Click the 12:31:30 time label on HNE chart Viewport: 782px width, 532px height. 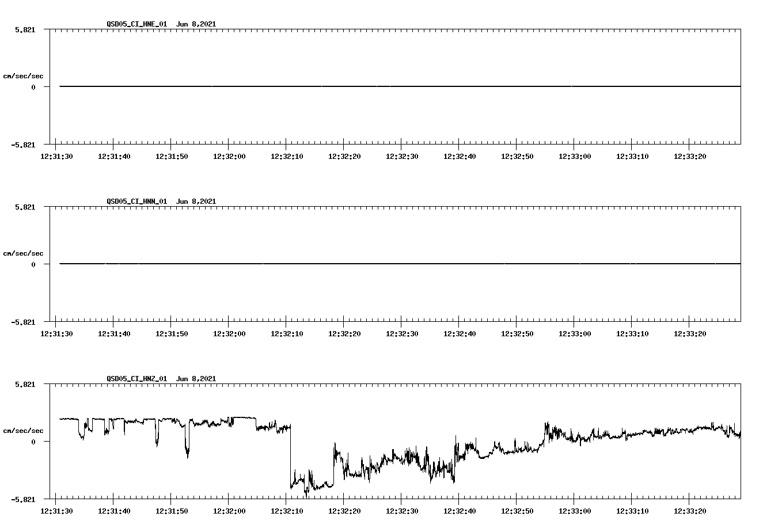56,157
